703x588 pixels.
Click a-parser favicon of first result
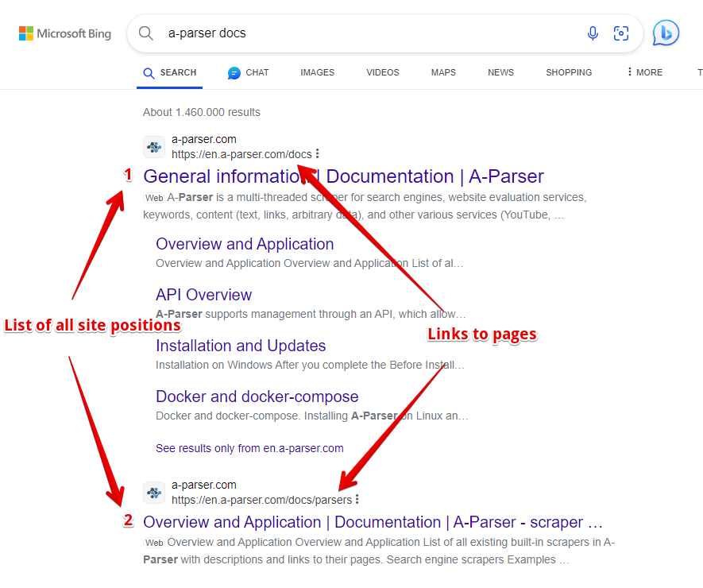point(154,147)
